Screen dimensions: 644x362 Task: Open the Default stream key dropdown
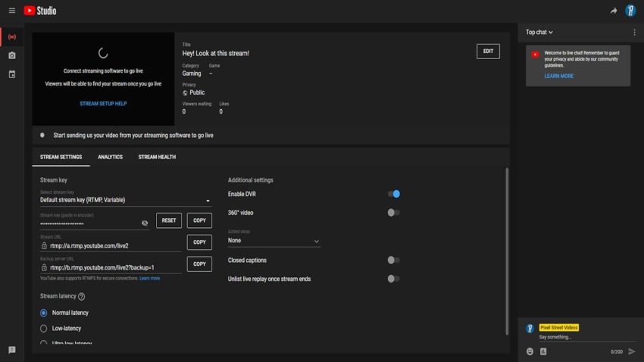click(126, 200)
